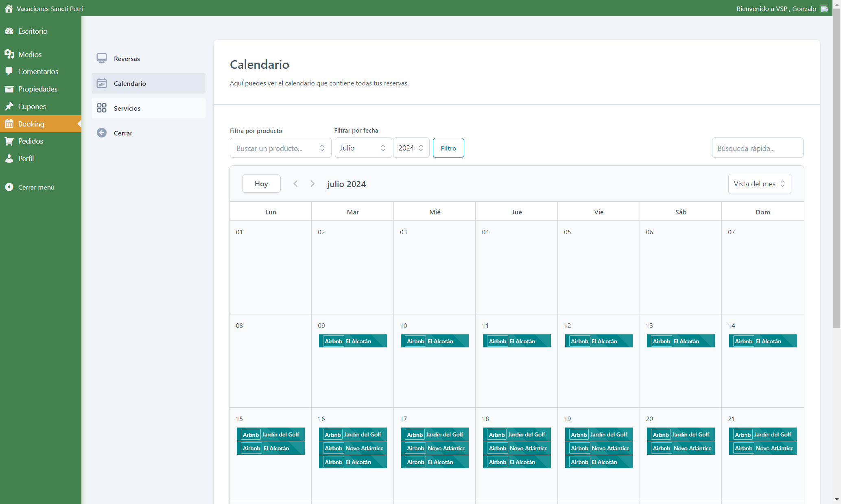Click the Perfil user icon
Image resolution: width=841 pixels, height=504 pixels.
point(9,159)
